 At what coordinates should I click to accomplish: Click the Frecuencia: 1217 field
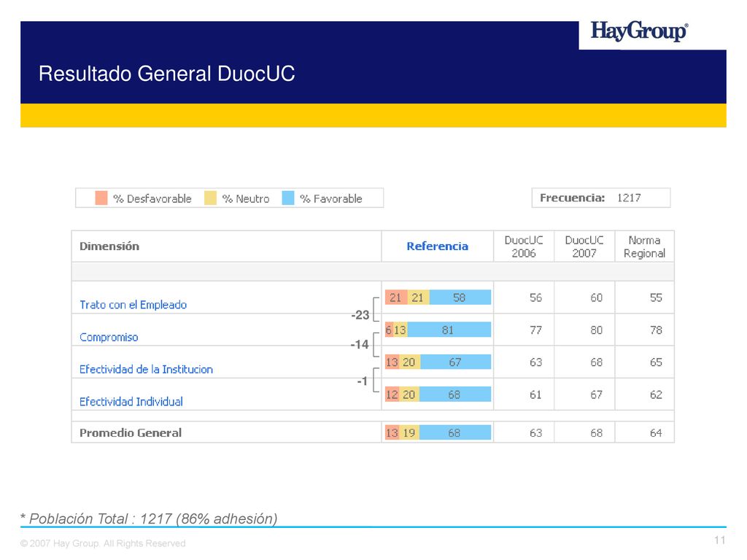point(601,198)
